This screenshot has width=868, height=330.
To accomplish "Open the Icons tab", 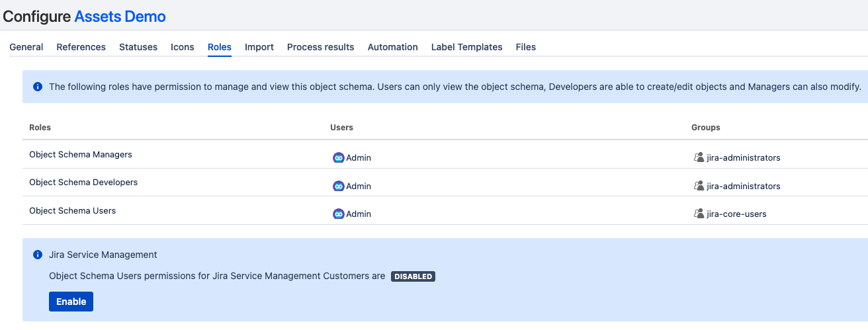I will [x=183, y=47].
